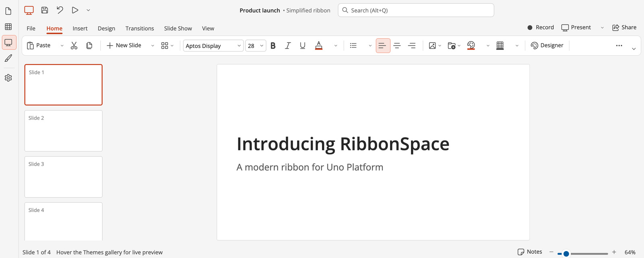The image size is (644, 258).
Task: Open the Design tab
Action: point(106,28)
